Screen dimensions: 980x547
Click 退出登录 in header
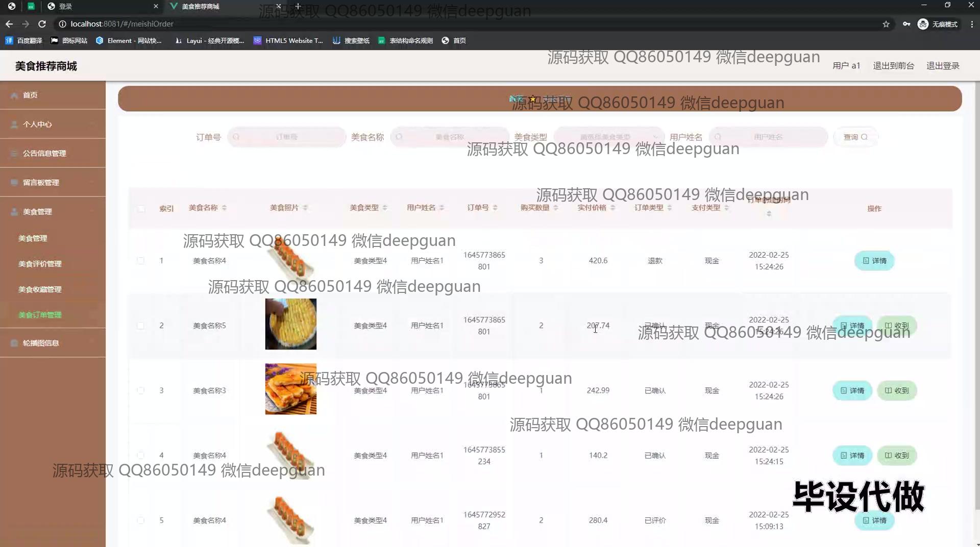pyautogui.click(x=943, y=66)
